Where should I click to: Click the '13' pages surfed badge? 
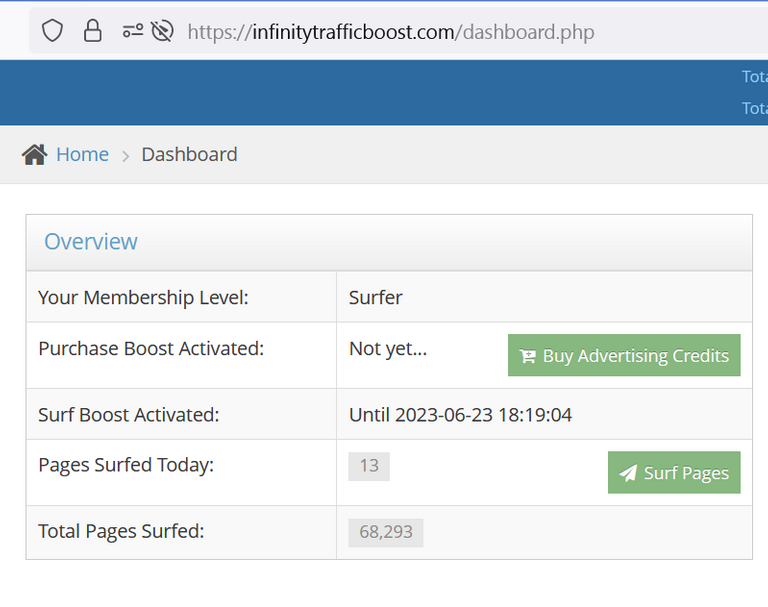click(369, 466)
